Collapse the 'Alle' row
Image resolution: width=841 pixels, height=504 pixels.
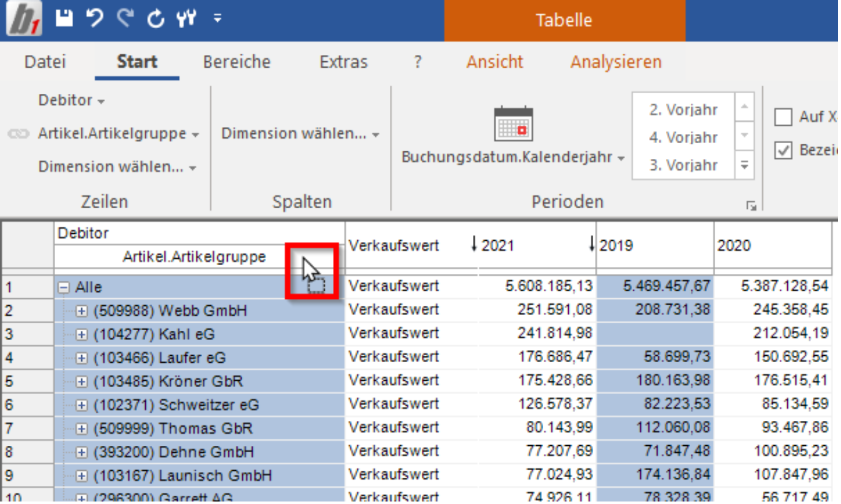63,288
